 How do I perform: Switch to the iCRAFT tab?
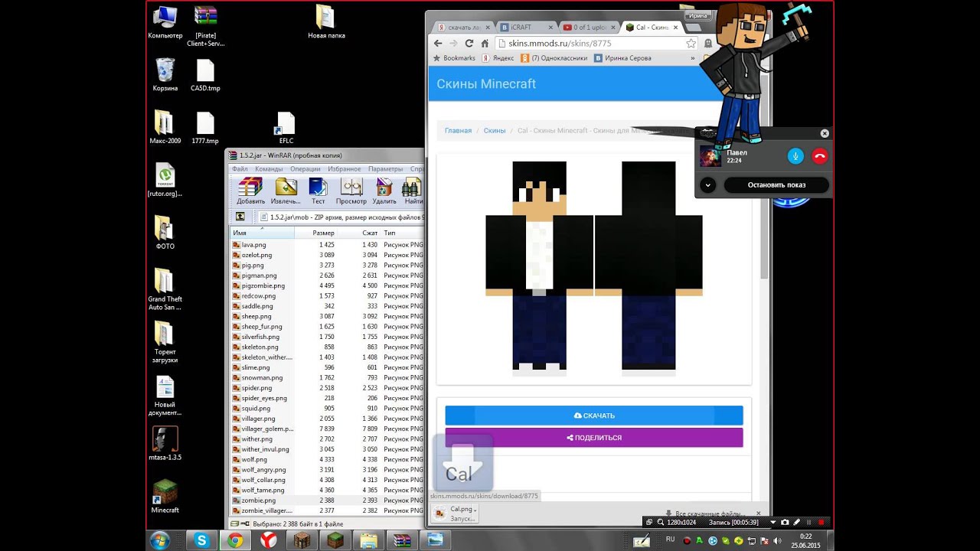click(x=526, y=28)
